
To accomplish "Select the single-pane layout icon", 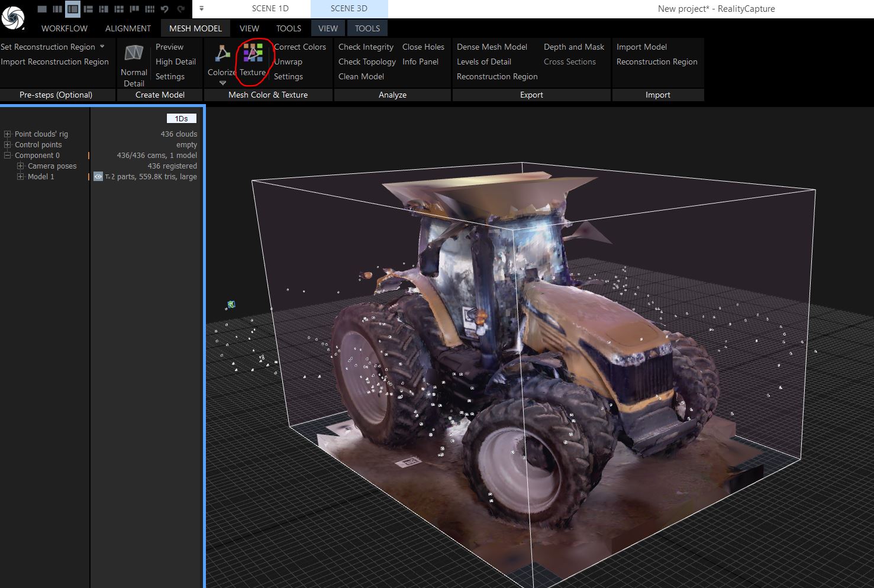I will pos(42,9).
